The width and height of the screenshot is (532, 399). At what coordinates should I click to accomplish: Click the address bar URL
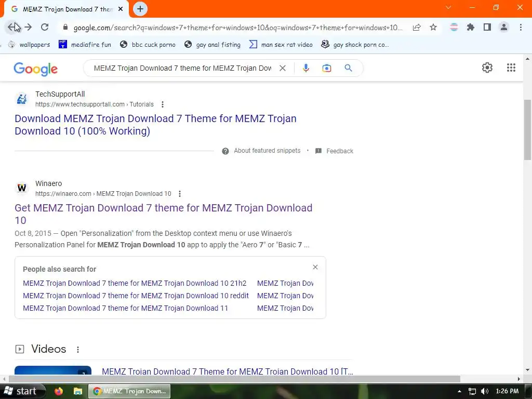coord(237,28)
